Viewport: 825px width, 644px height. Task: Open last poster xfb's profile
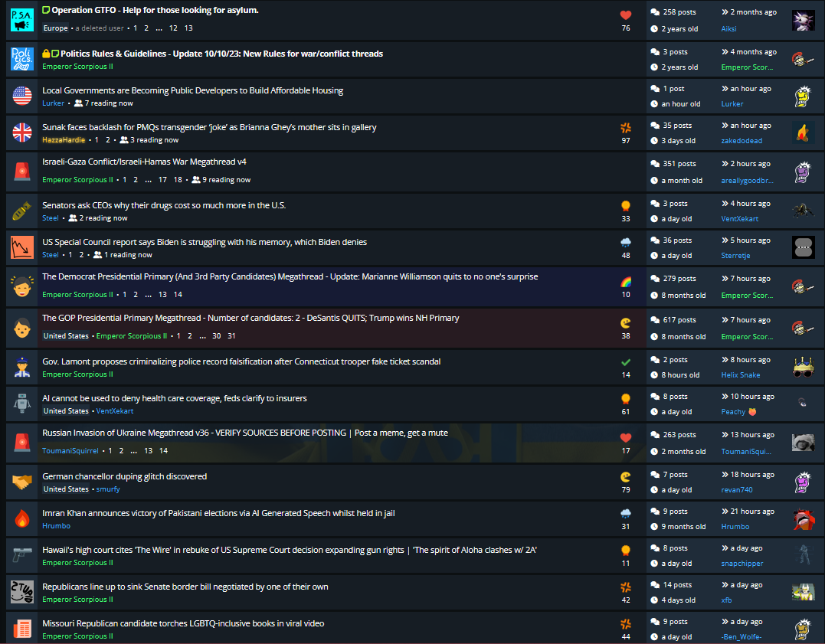tap(726, 600)
